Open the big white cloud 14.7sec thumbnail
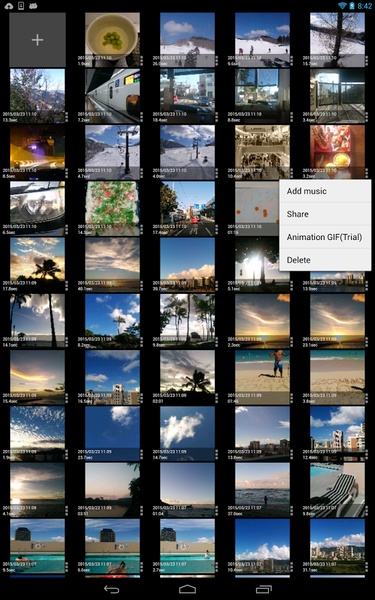The height and width of the screenshot is (600, 375). pyautogui.click(x=187, y=434)
